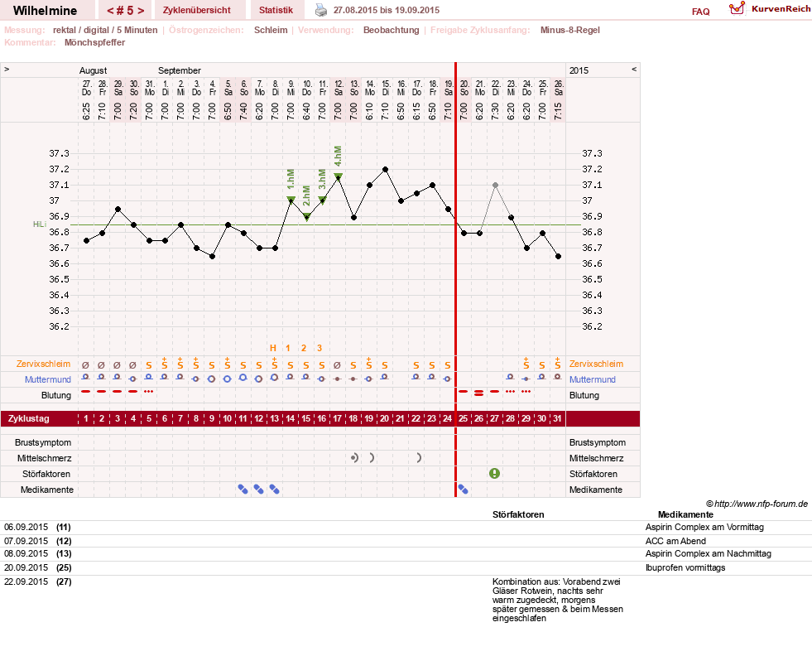Click the Beobachtung value
The height and width of the screenshot is (661, 812).
tap(391, 30)
